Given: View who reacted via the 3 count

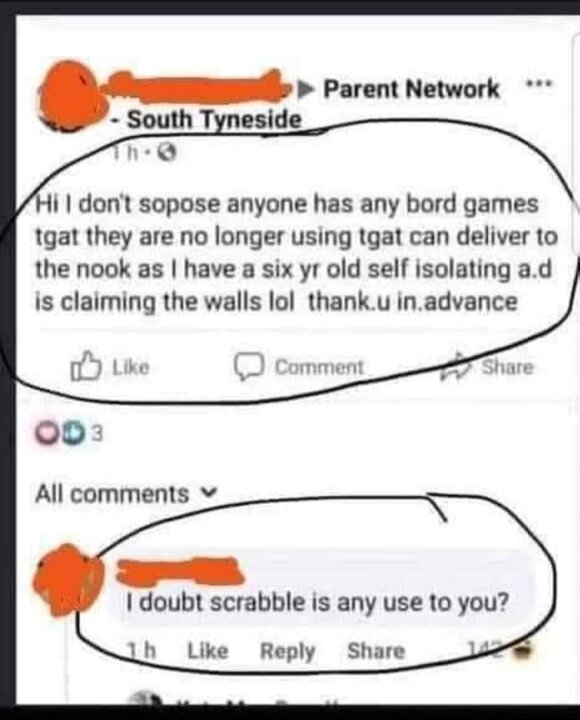Looking at the screenshot, I should point(97,434).
